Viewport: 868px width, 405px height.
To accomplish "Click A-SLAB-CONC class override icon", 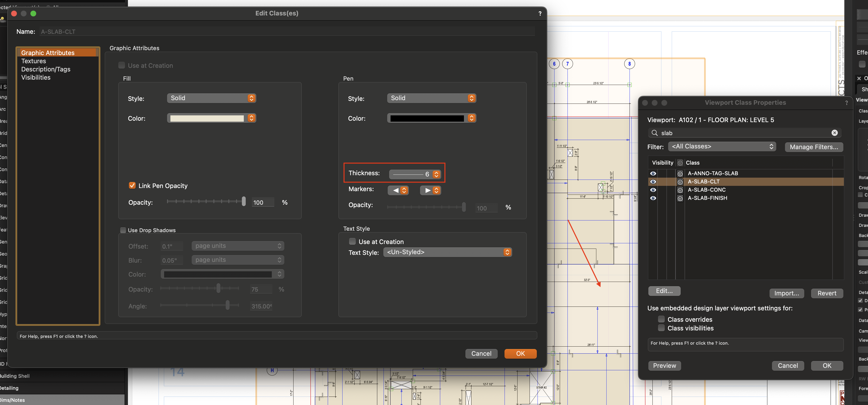I will pos(680,190).
